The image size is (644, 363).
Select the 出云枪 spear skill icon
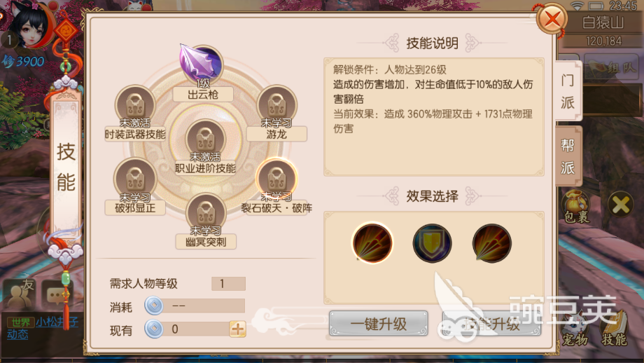(x=202, y=64)
